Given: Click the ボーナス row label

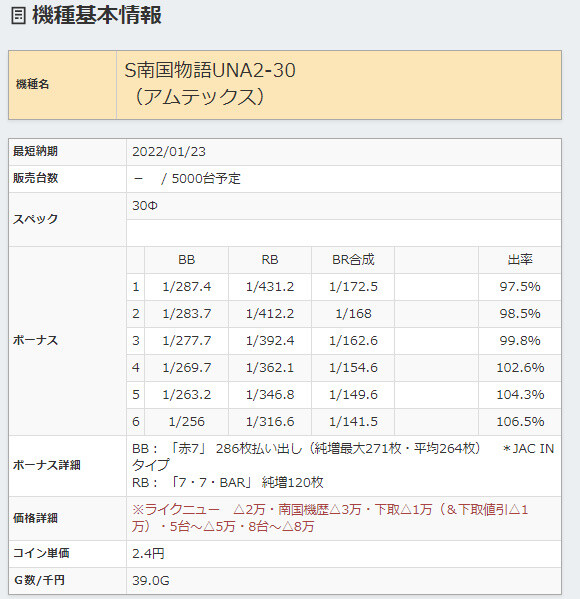Looking at the screenshot, I should pyautogui.click(x=35, y=340).
